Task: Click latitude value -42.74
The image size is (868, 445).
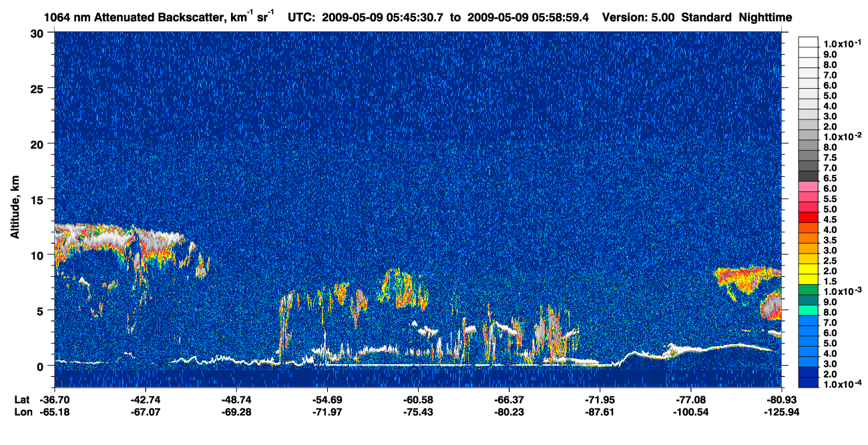Action: tap(145, 399)
